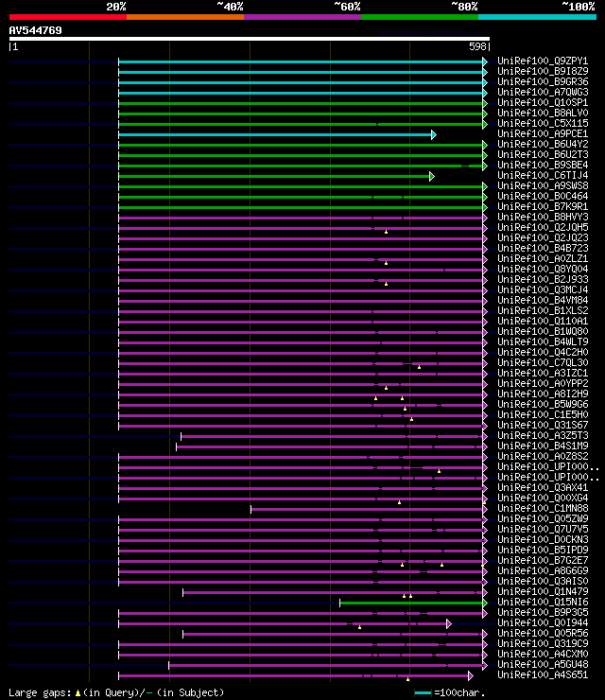605x700 pixels.
Task: Click the UniRef100_A0ZLZ1 label
Action: [543, 259]
